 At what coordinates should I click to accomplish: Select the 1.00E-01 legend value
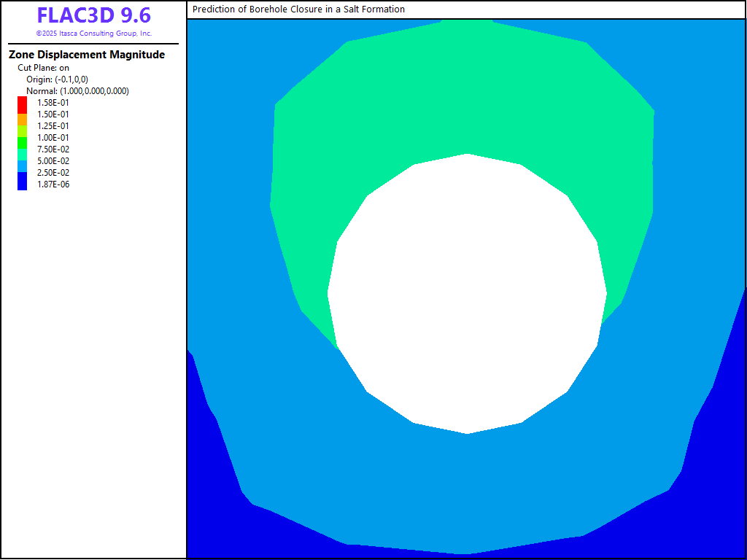(53, 138)
